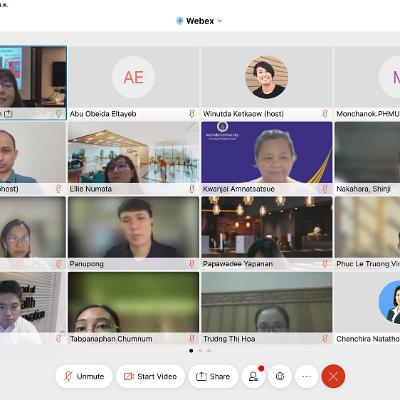Viewport: 400px width, 400px height.
Task: Select Papawadee Yapanan's video tile
Action: [267, 233]
